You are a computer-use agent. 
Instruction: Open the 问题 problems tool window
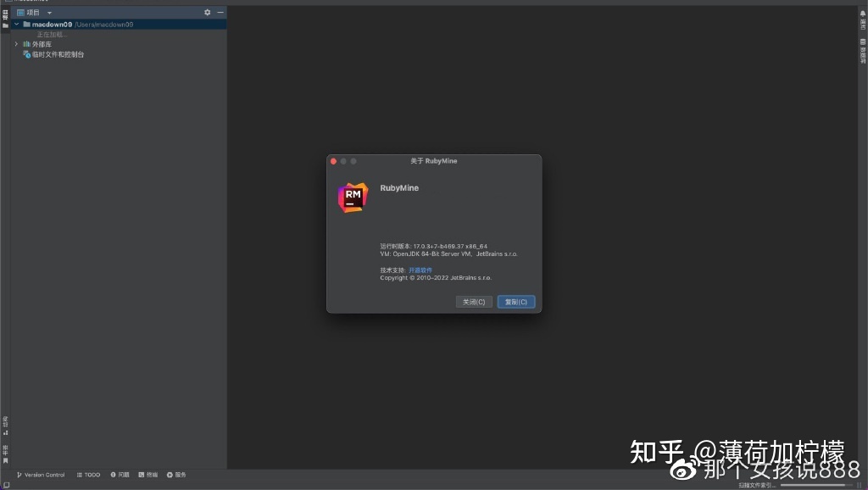pyautogui.click(x=120, y=475)
